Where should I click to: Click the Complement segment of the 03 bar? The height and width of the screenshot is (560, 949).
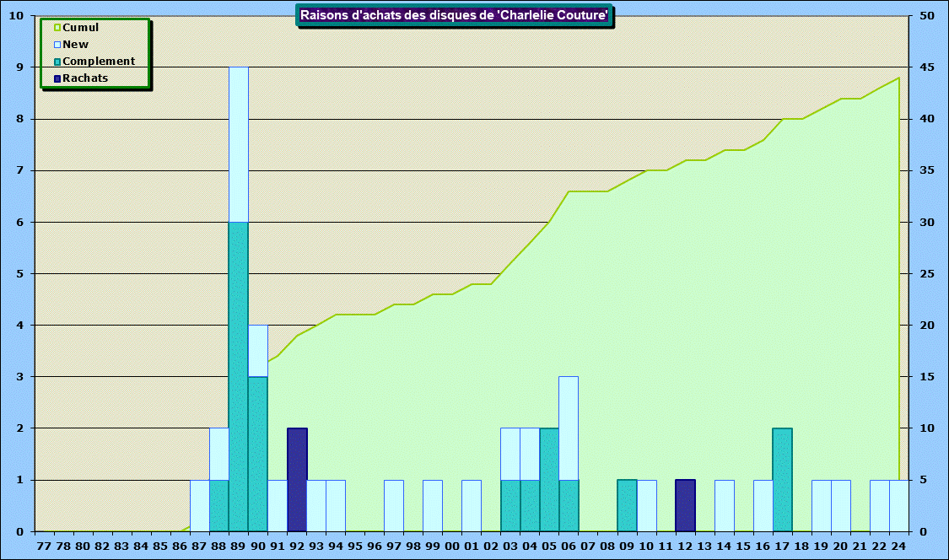tap(510, 505)
